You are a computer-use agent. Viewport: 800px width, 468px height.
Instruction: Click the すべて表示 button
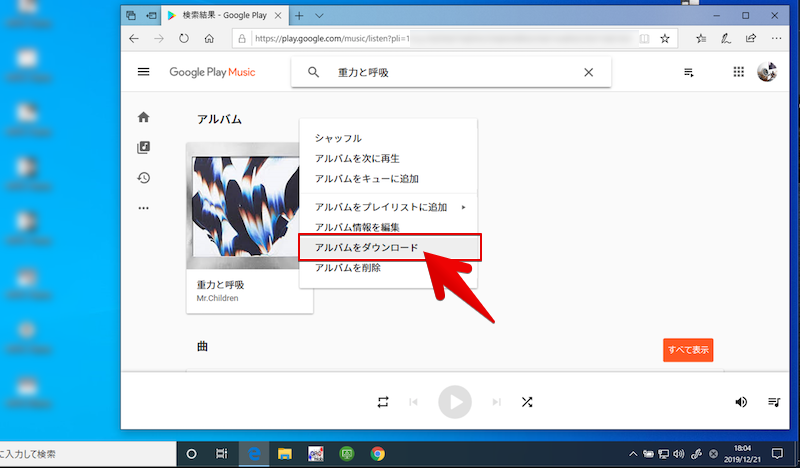coord(687,350)
